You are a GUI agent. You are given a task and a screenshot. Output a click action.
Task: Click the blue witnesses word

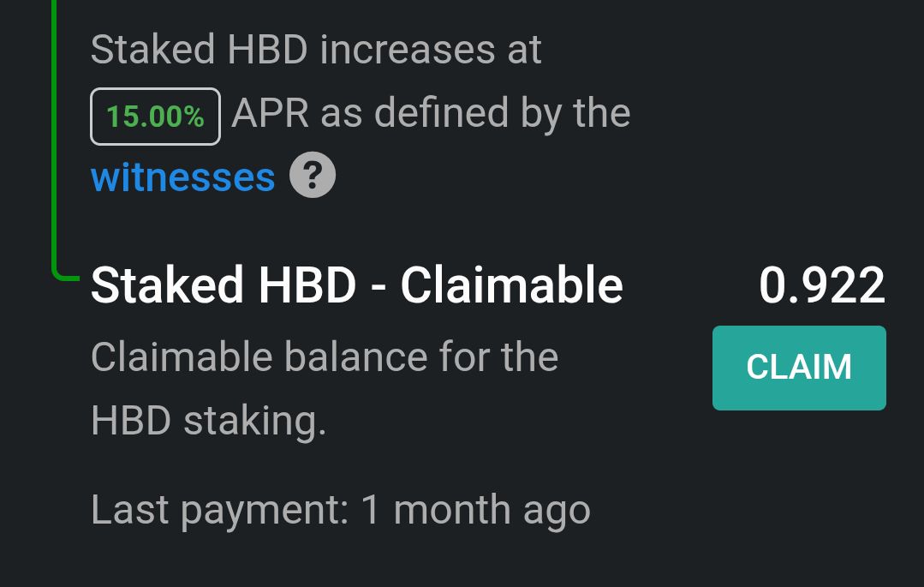pos(183,177)
